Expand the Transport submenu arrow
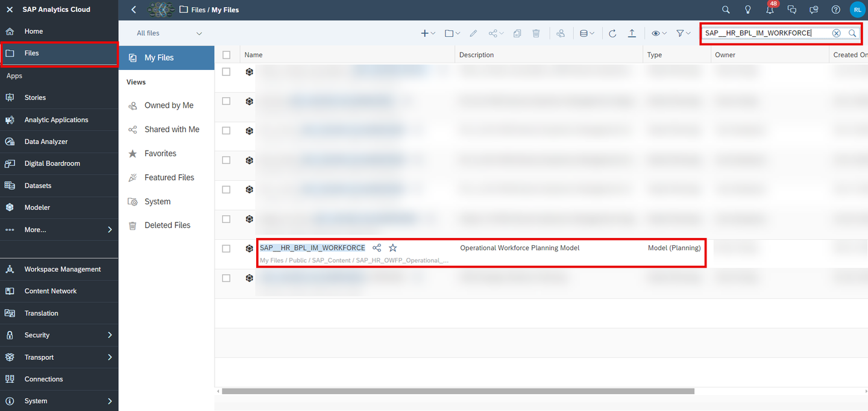The height and width of the screenshot is (411, 868). tap(110, 357)
